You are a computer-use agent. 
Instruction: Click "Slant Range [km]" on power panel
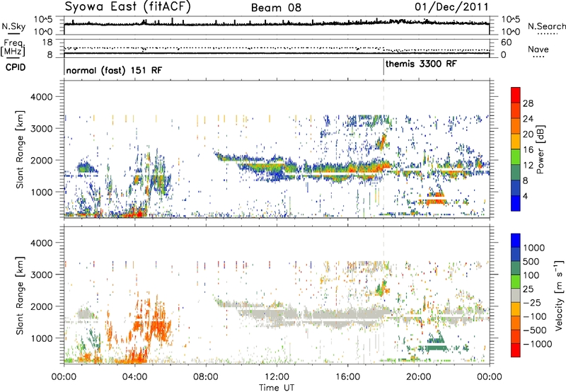point(20,149)
